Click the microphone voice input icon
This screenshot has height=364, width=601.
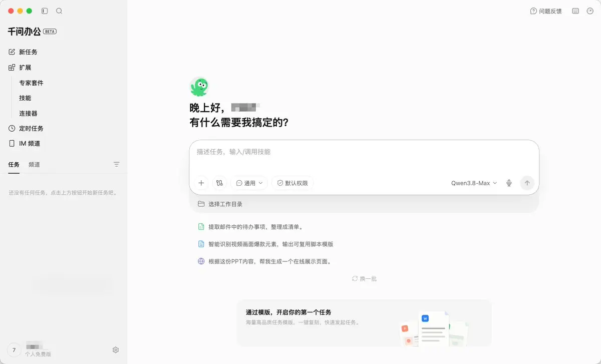click(x=509, y=183)
